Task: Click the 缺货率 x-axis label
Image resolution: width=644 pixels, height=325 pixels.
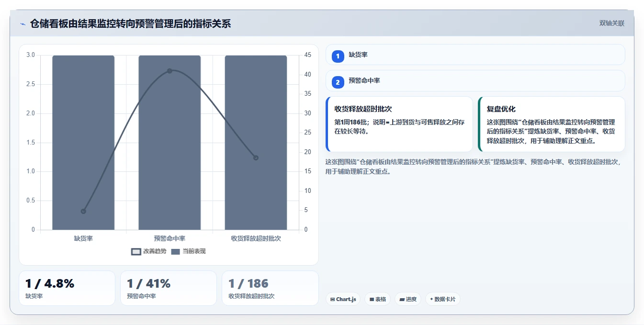Action: coord(83,238)
